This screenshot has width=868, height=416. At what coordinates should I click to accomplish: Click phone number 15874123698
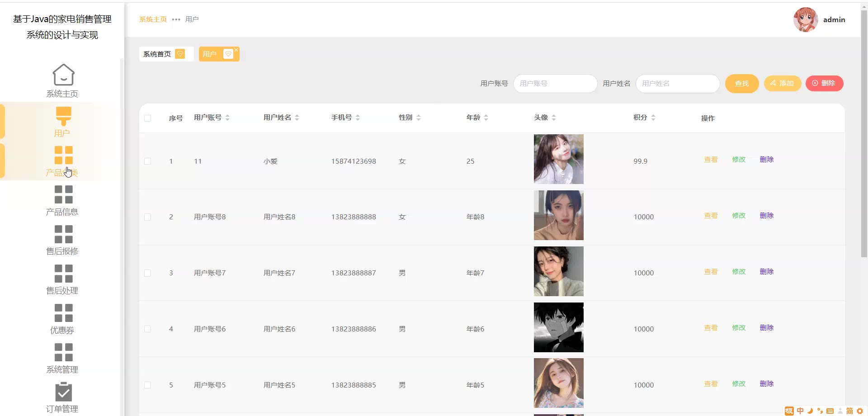[x=354, y=161]
